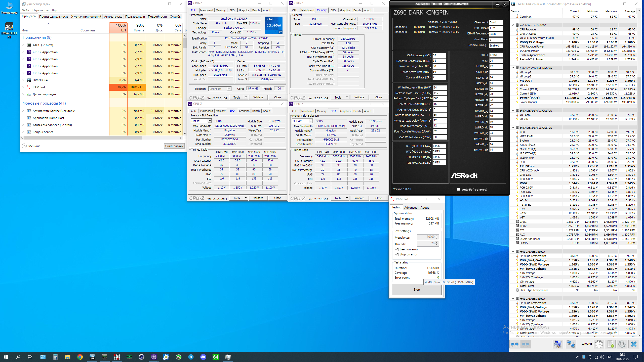The width and height of the screenshot is (644, 362).
Task: Enable Auto Refresh checkbox in Timing Configurator
Action: (459, 189)
